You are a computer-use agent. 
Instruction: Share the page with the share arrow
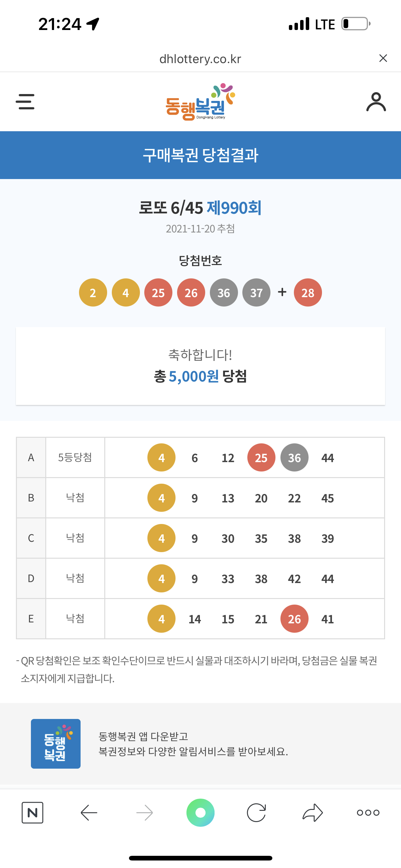click(x=312, y=812)
